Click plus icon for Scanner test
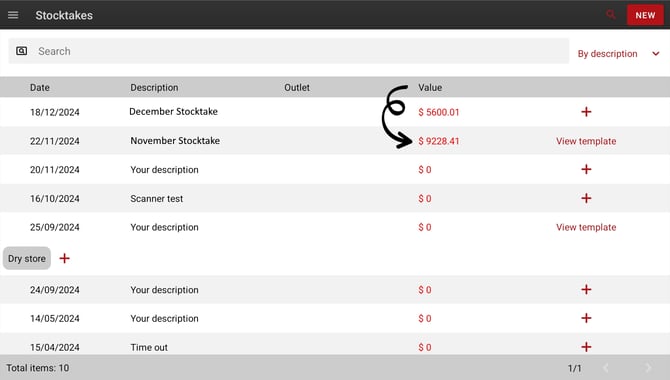 coord(586,198)
